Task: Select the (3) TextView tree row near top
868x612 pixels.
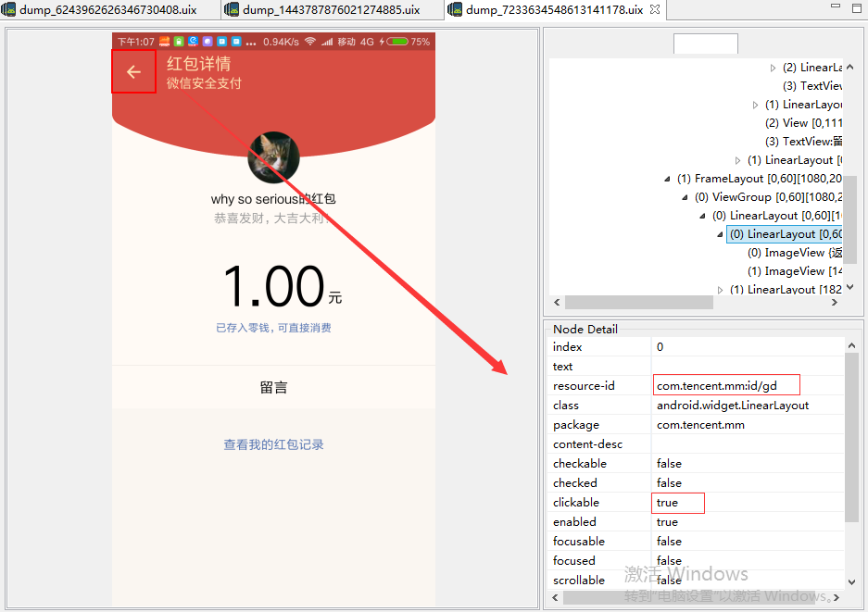Action: click(x=812, y=86)
